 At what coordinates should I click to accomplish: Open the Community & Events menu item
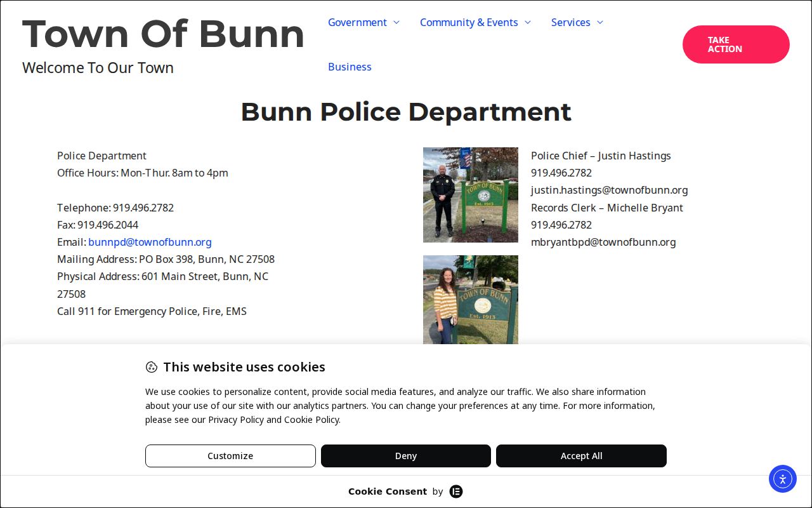point(469,22)
